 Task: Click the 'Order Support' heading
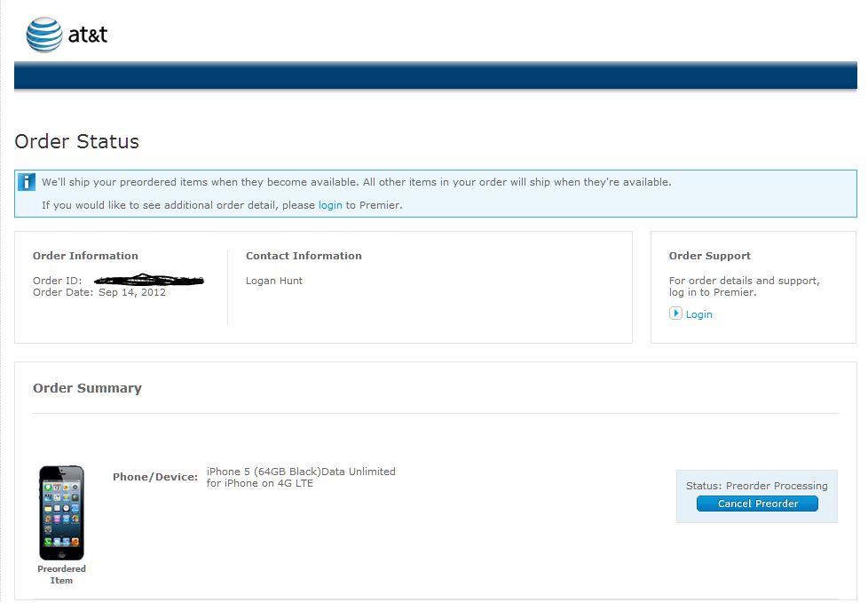pyautogui.click(x=710, y=256)
